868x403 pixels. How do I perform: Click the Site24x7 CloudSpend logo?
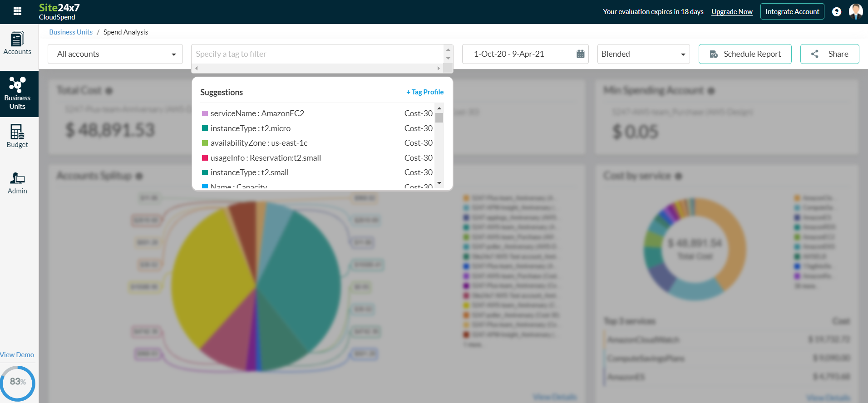tap(59, 12)
